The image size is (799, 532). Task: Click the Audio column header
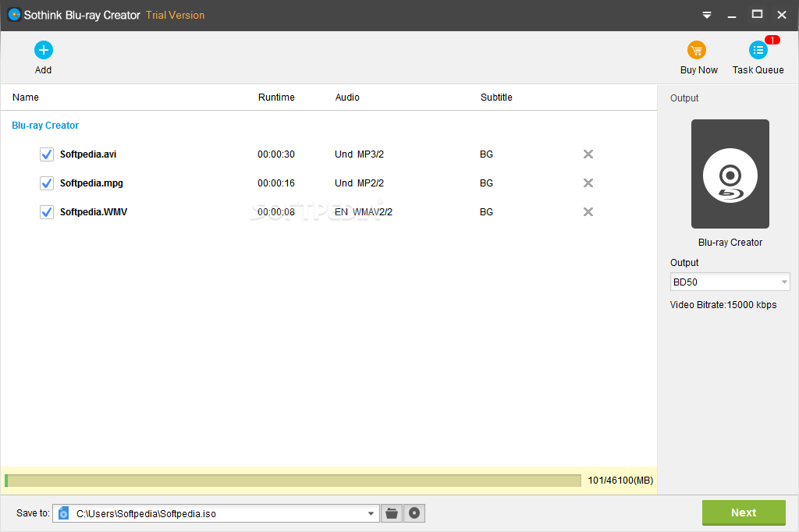tap(347, 98)
